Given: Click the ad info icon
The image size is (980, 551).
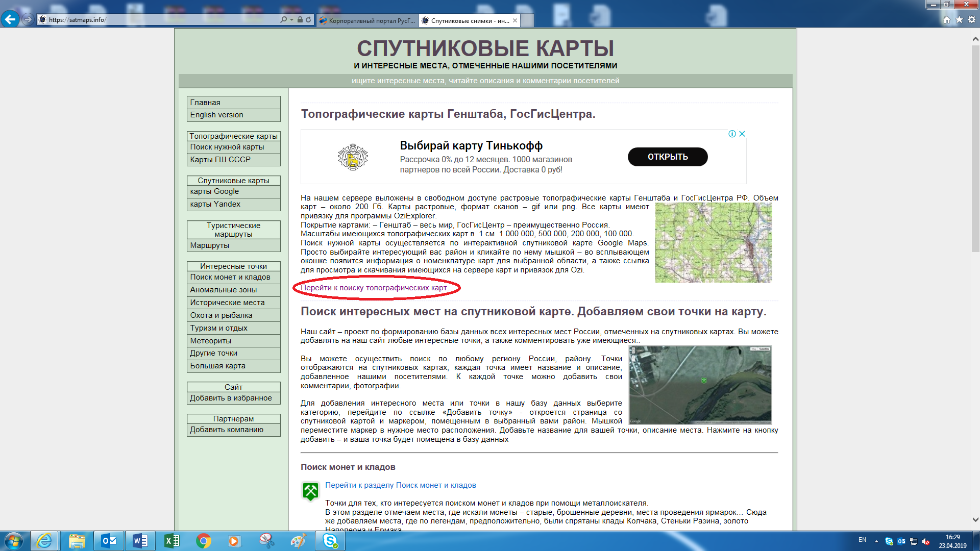Looking at the screenshot, I should pos(732,134).
